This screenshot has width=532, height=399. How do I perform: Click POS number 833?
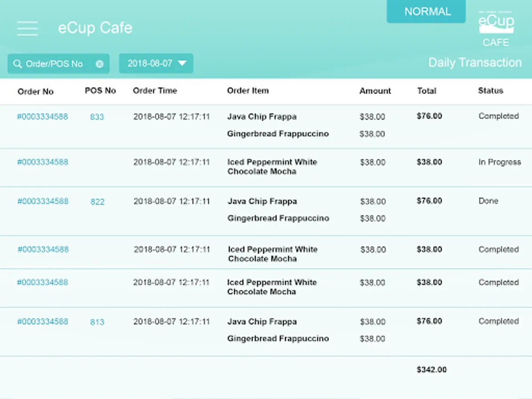97,117
